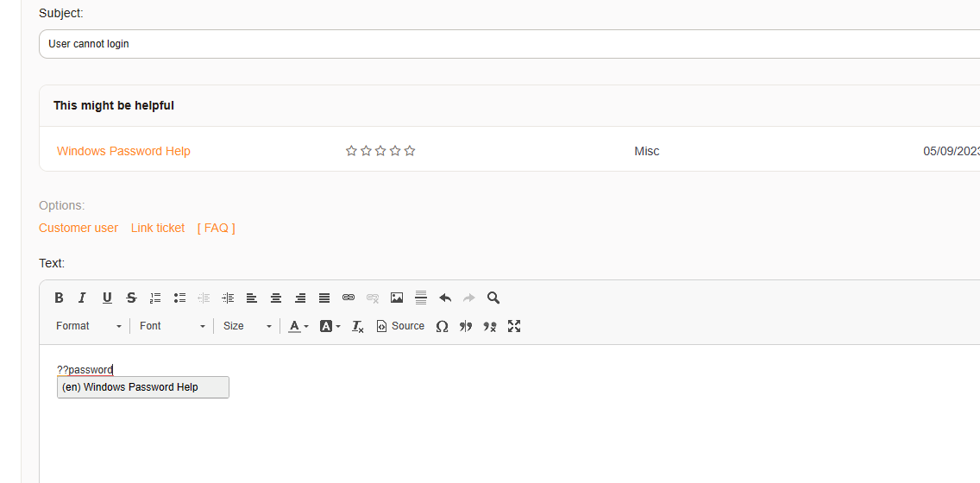This screenshot has height=483, width=980.
Task: Open the Customer user option link
Action: click(x=79, y=228)
